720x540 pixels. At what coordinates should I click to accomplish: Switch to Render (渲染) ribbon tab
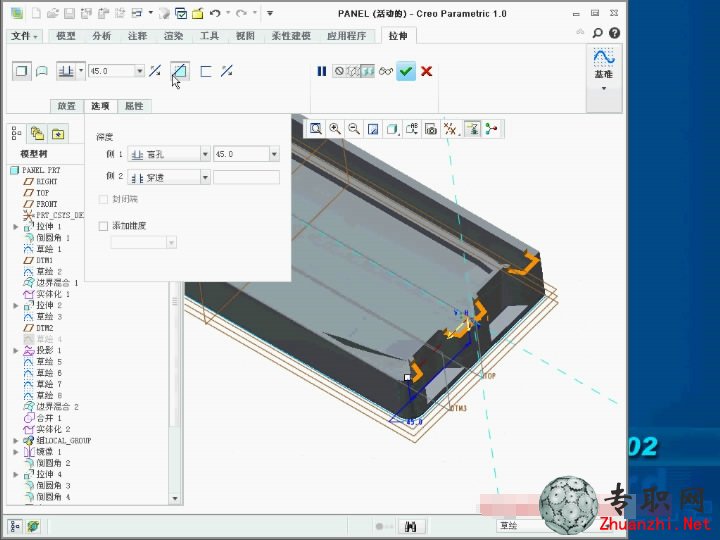point(173,36)
